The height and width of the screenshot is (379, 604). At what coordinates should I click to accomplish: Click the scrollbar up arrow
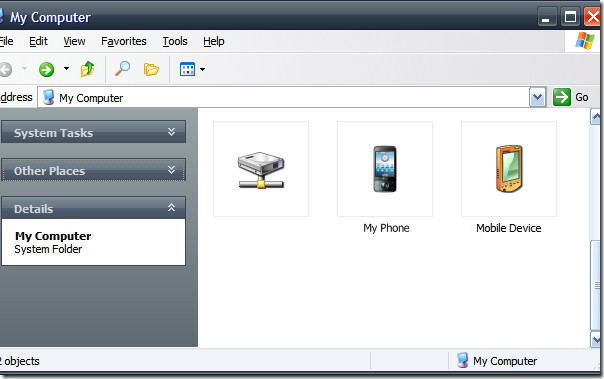point(596,116)
